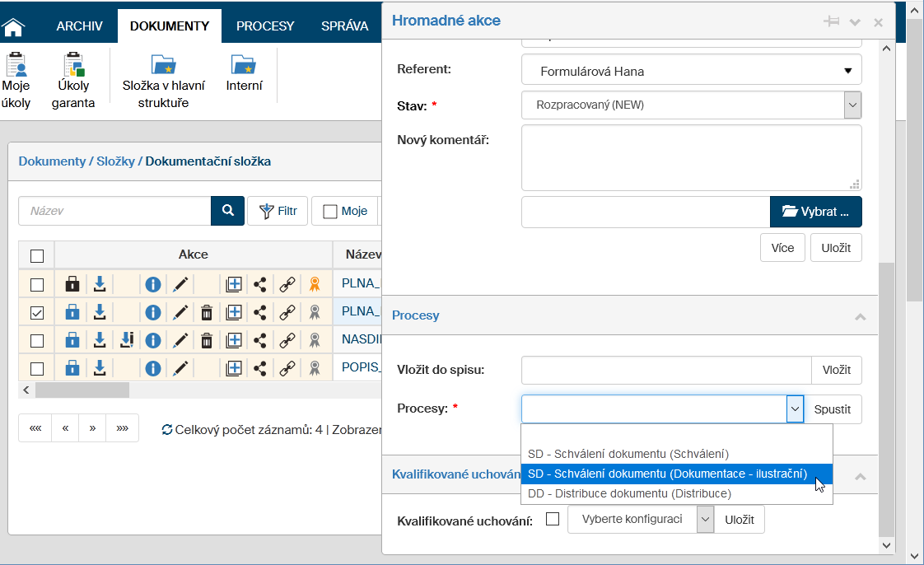924x565 pixels.
Task: Click info icon in first table row
Action: pyautogui.click(x=152, y=285)
